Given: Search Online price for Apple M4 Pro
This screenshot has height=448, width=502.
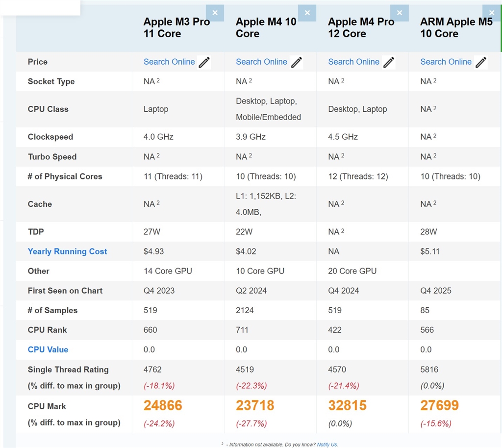Looking at the screenshot, I should [353, 62].
